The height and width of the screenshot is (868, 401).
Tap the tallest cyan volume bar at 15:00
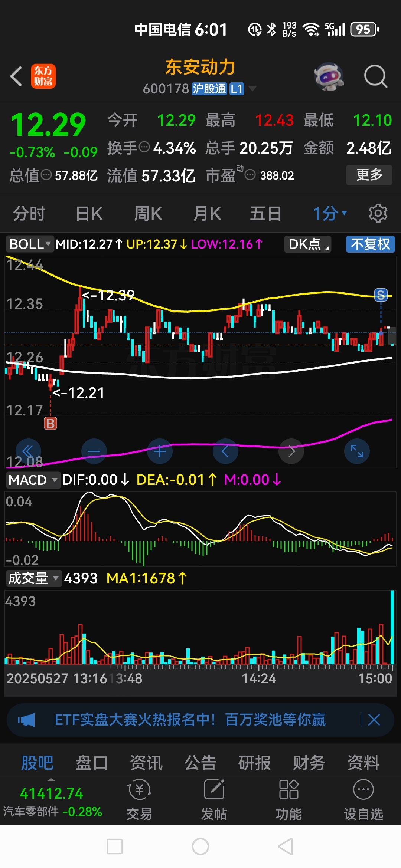(x=392, y=627)
